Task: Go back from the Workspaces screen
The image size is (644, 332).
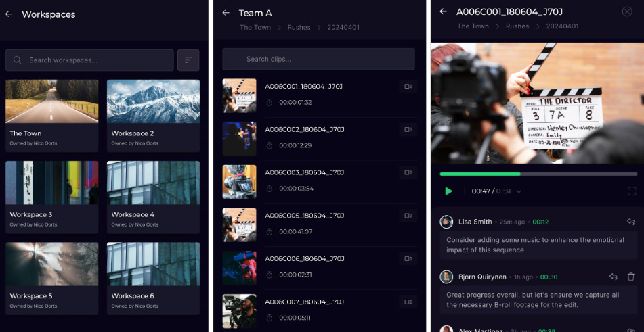Action: tap(9, 14)
